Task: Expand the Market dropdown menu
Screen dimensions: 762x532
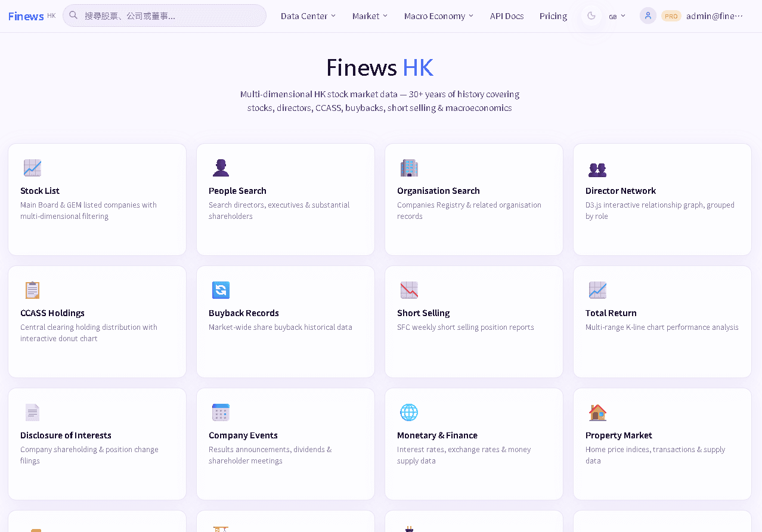Action: coord(370,16)
